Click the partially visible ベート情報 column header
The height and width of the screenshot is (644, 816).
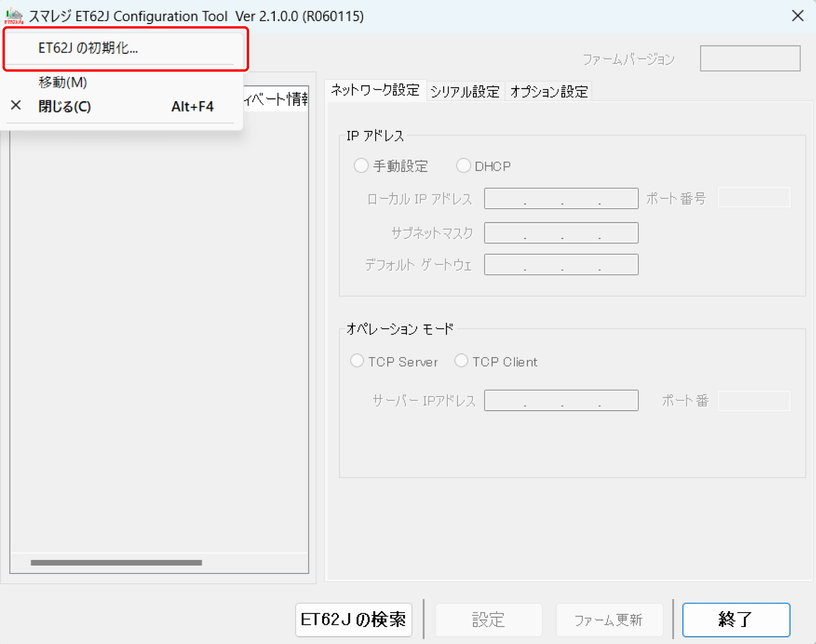[276, 99]
